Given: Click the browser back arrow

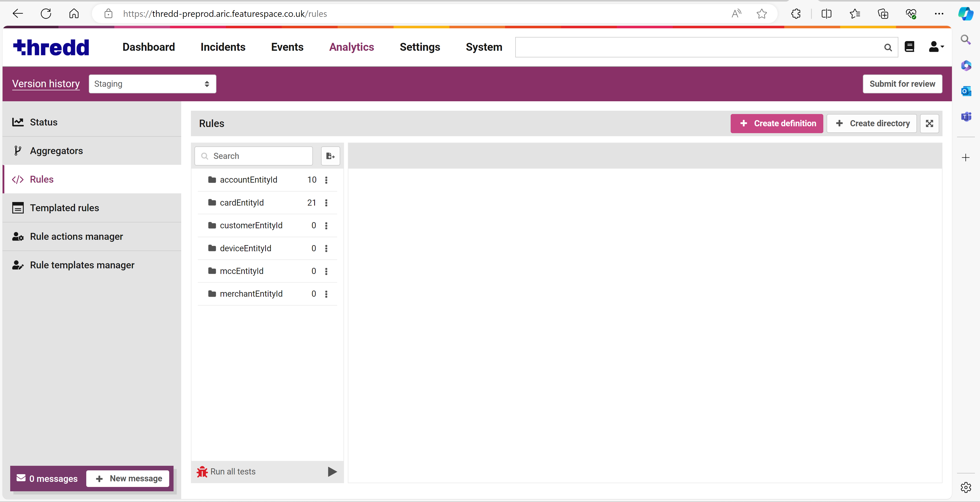Looking at the screenshot, I should click(x=18, y=14).
